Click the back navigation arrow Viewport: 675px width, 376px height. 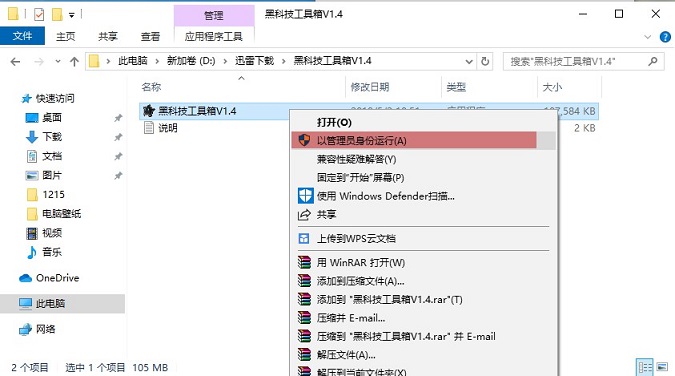(15, 62)
